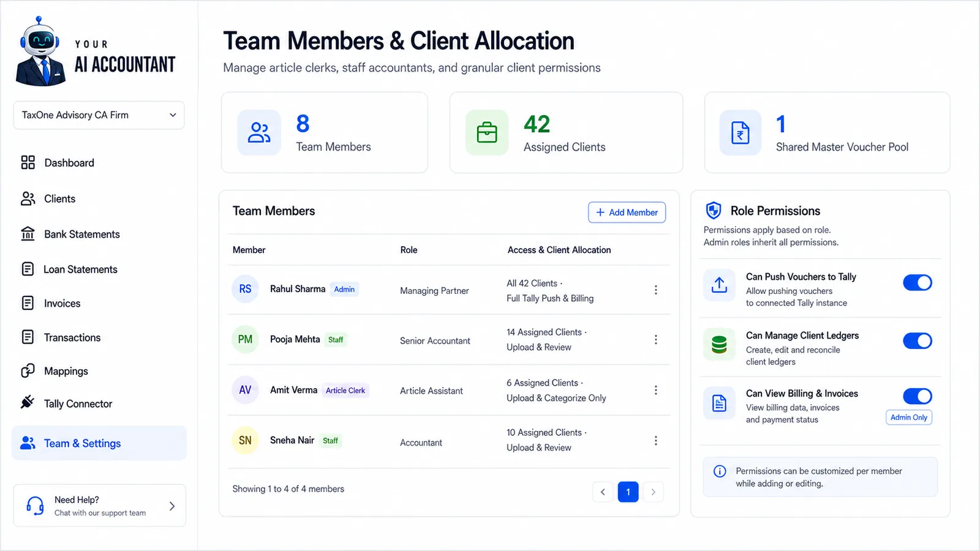Click the info icon in permissions note
Screen dimensions: 980x551
coord(720,471)
